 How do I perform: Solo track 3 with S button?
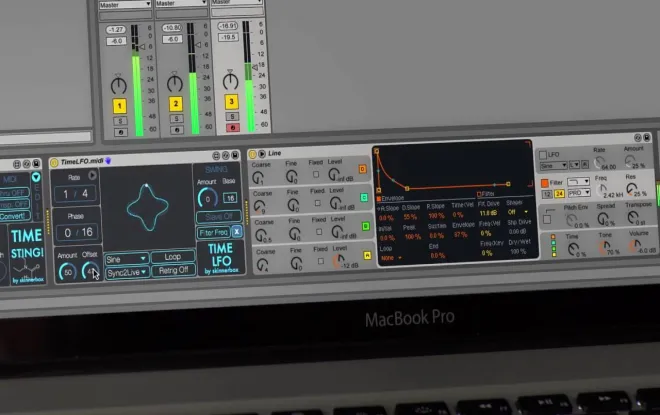tap(232, 117)
